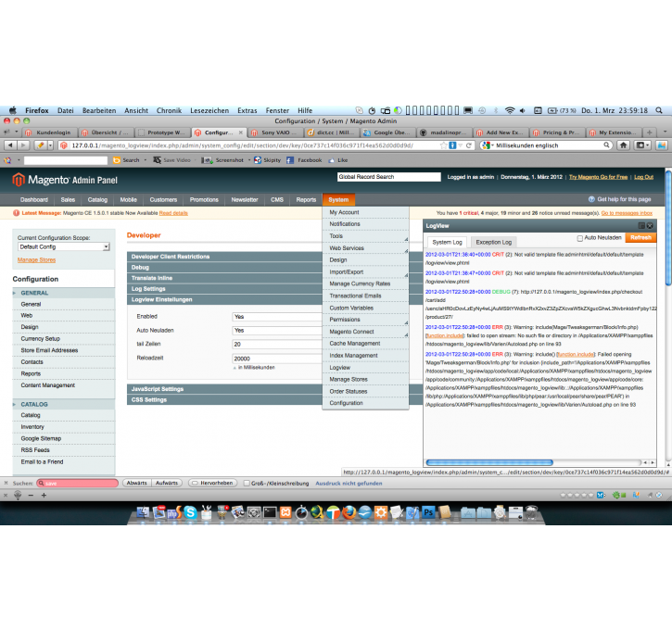This screenshot has height=630, width=672.
Task: Click the Firefox forward arrow button
Action: click(23, 145)
